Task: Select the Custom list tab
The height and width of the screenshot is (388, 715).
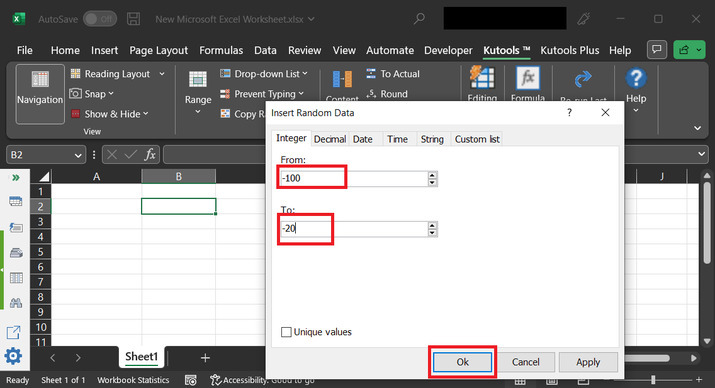Action: 477,139
